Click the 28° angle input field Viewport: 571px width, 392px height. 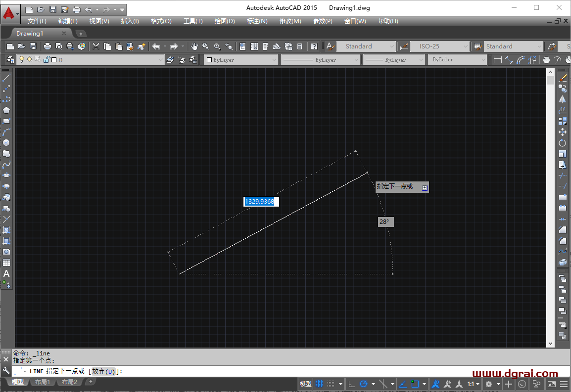pos(385,221)
